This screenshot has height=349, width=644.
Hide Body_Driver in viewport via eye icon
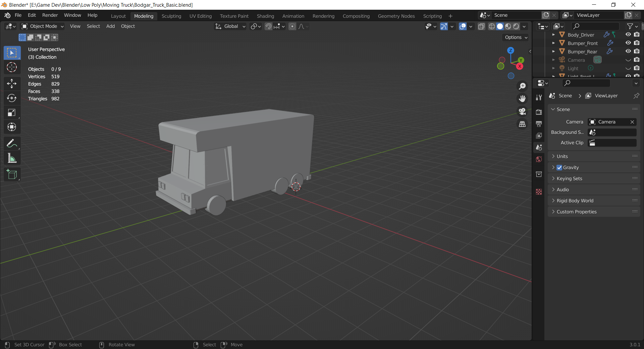click(628, 35)
